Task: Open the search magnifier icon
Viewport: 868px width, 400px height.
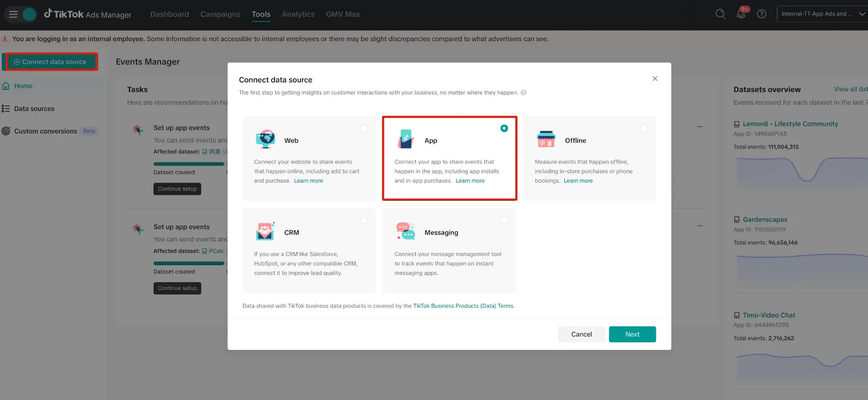Action: pyautogui.click(x=720, y=14)
